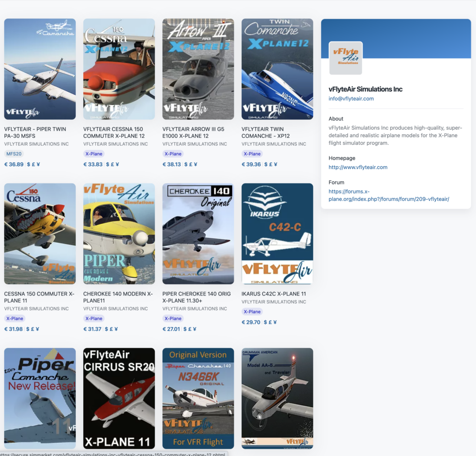
Task: Click X-Plane tag under Cessna 150 Commuter X-Plane 12
Action: click(x=94, y=154)
